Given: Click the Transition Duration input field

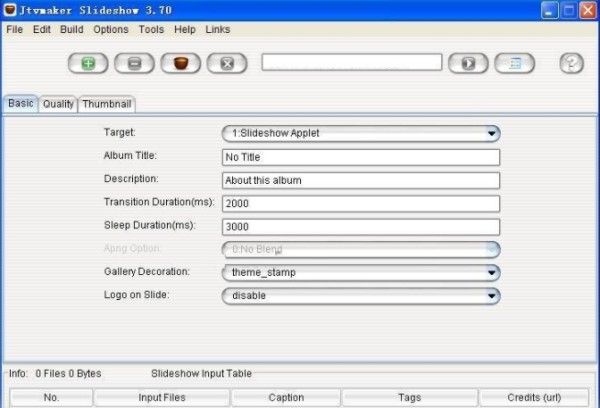Looking at the screenshot, I should pos(360,203).
